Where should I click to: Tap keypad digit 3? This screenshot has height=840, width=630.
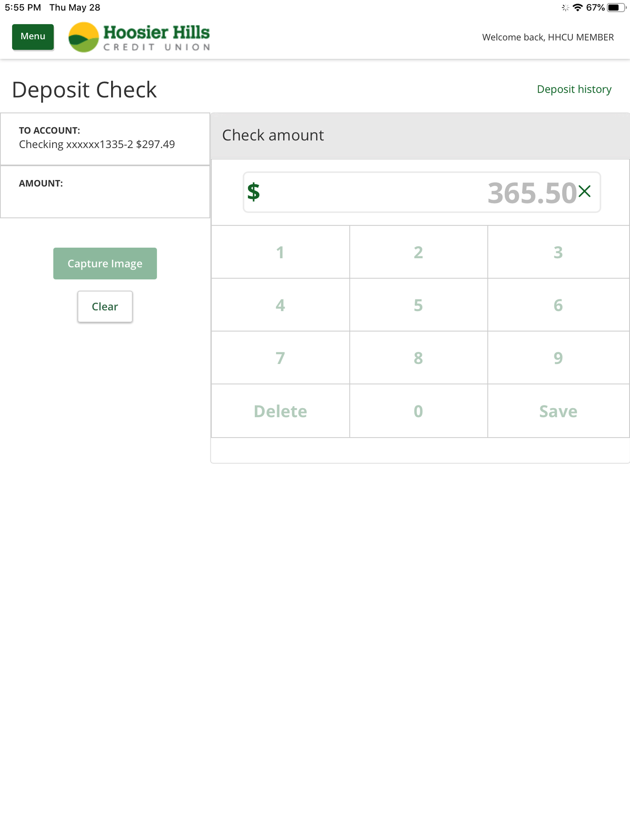[558, 252]
